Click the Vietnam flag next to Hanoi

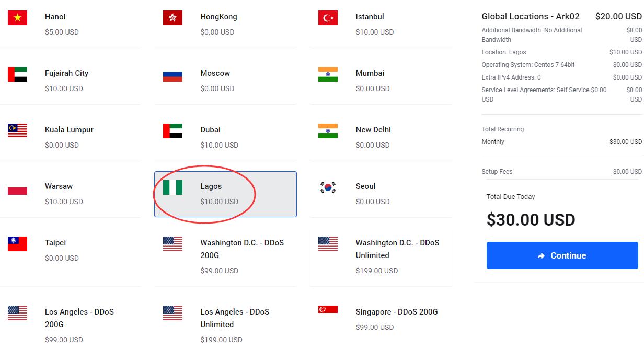point(17,18)
